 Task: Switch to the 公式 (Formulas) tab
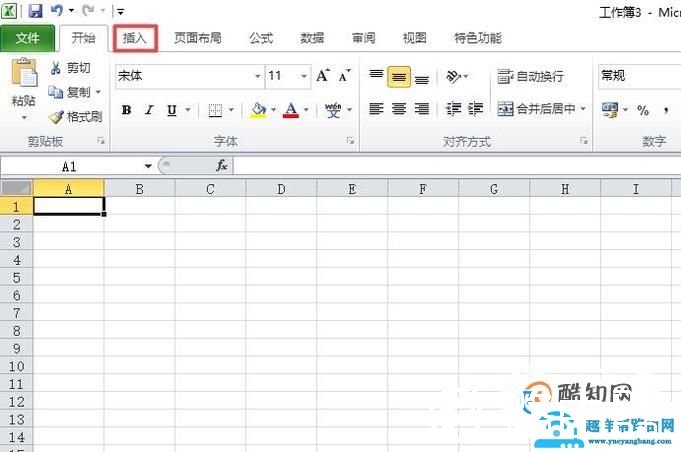[261, 38]
